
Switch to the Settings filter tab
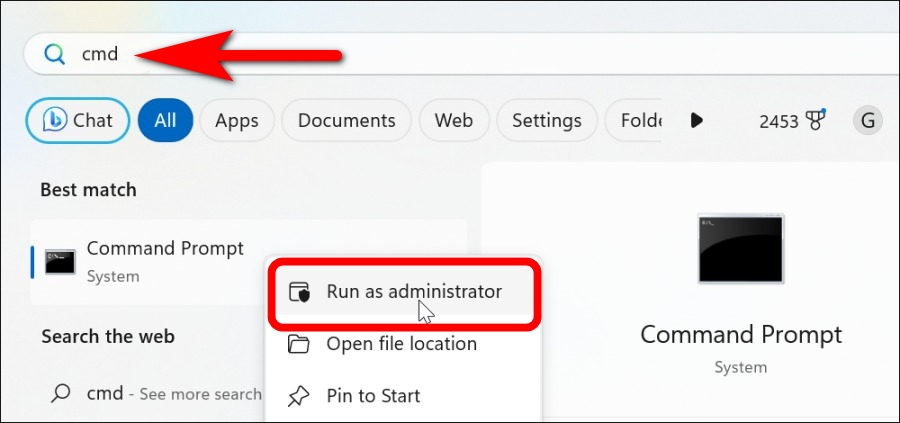tap(546, 121)
